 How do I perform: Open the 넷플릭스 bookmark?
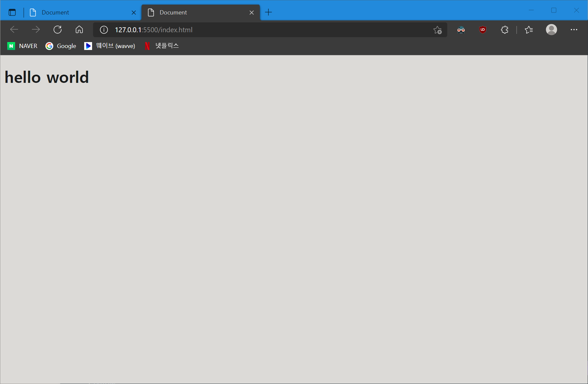click(161, 46)
